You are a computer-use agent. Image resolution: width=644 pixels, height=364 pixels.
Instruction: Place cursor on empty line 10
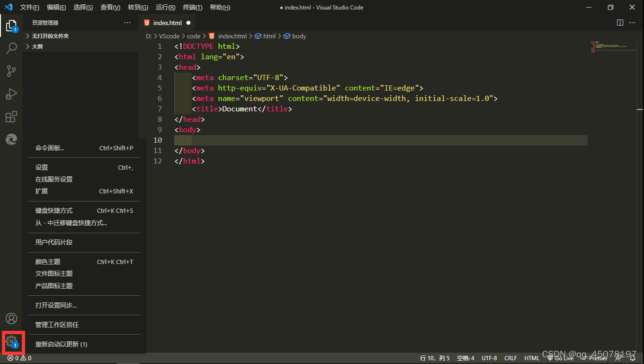point(381,140)
